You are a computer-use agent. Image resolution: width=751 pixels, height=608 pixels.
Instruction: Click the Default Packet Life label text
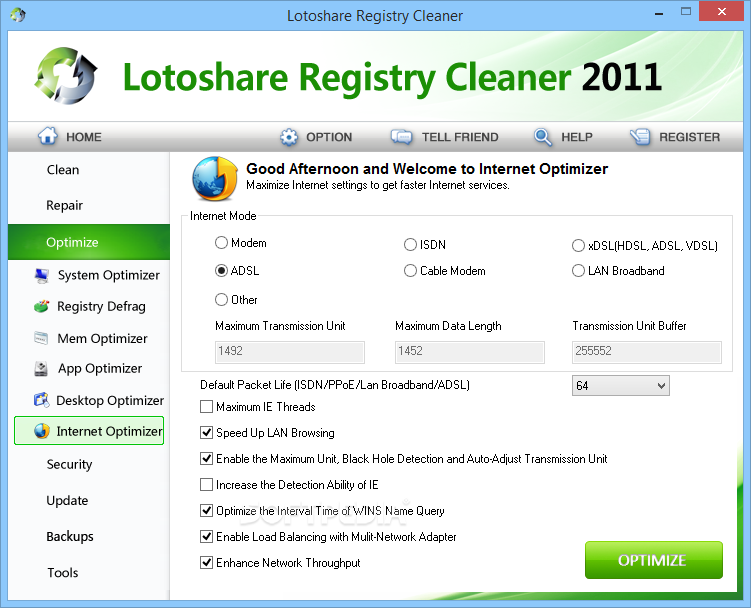pos(335,385)
